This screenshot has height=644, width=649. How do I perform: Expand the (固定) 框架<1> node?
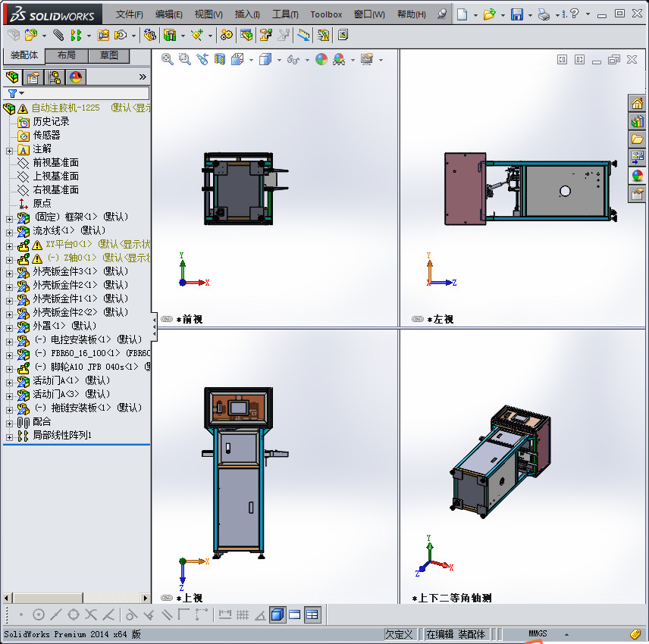9,219
